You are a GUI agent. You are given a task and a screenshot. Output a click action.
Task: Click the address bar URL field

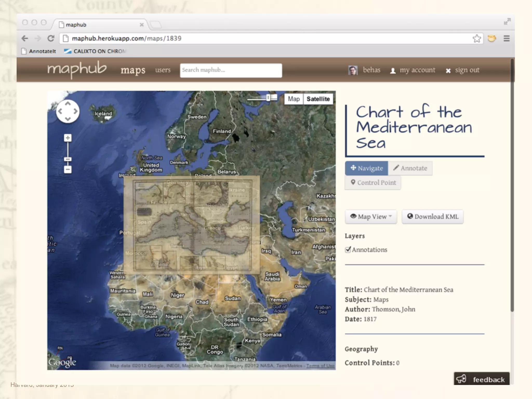click(271, 38)
